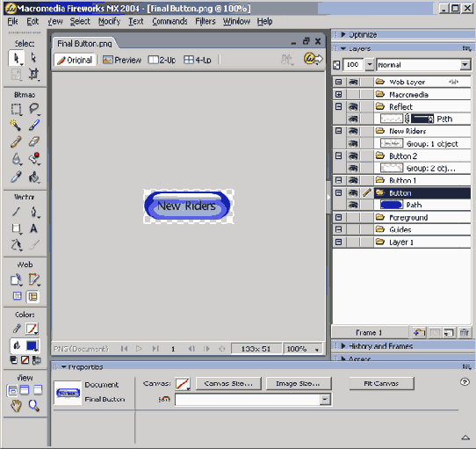This screenshot has width=476, height=449.
Task: Toggle visibility of the Button 2 layer
Action: tap(353, 156)
